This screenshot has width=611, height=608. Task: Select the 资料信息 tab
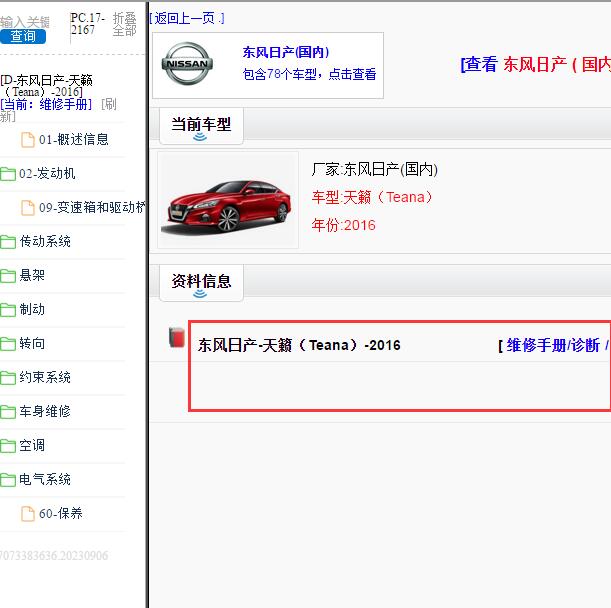[201, 282]
